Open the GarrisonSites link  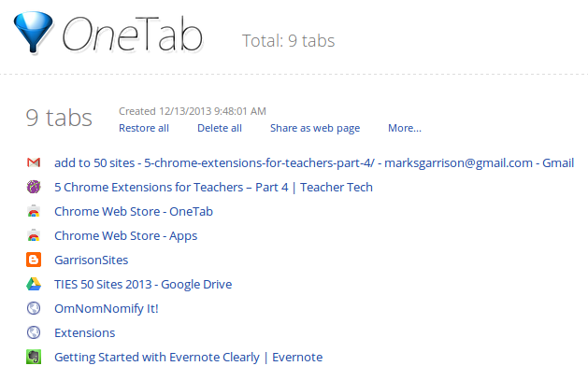[x=92, y=260]
